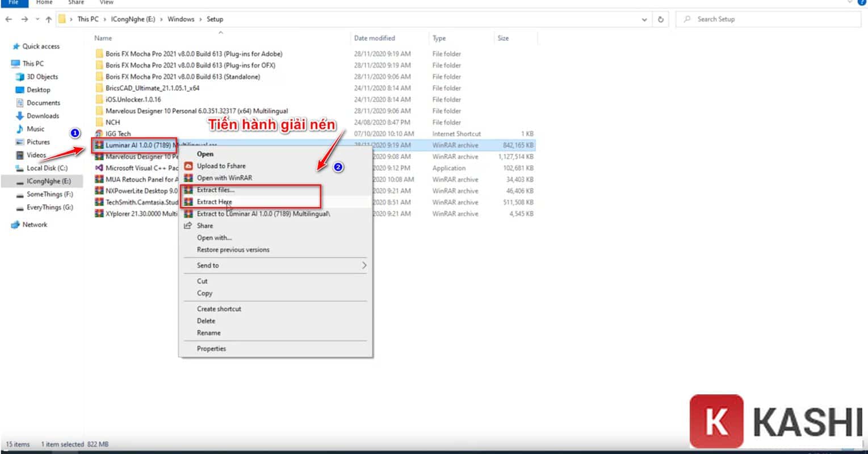Sort files by Date modified column

coord(375,38)
